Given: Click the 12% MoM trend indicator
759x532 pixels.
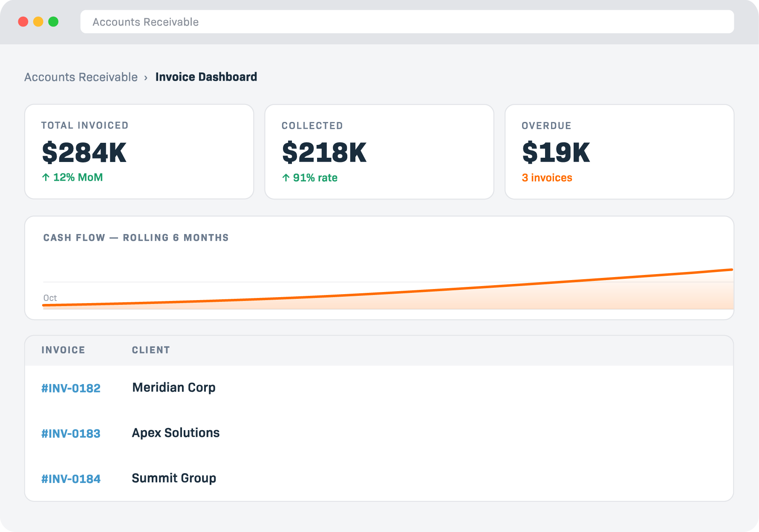Looking at the screenshot, I should 72,177.
